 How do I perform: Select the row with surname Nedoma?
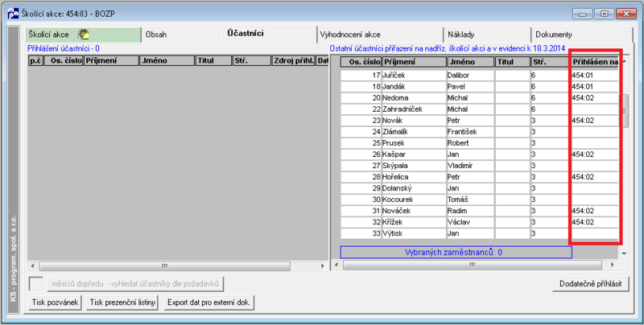coord(479,98)
